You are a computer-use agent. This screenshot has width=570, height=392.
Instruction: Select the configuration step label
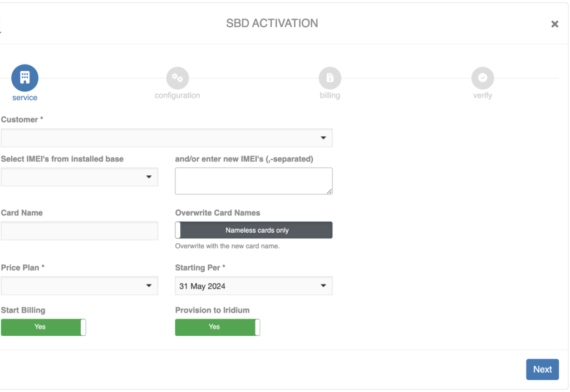pyautogui.click(x=178, y=95)
